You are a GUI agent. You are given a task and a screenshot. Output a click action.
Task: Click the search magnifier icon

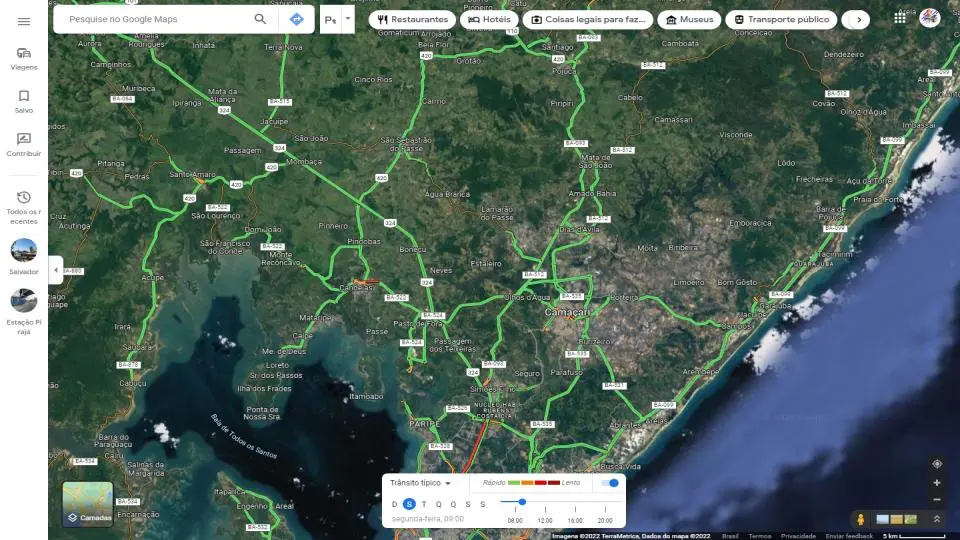click(260, 19)
